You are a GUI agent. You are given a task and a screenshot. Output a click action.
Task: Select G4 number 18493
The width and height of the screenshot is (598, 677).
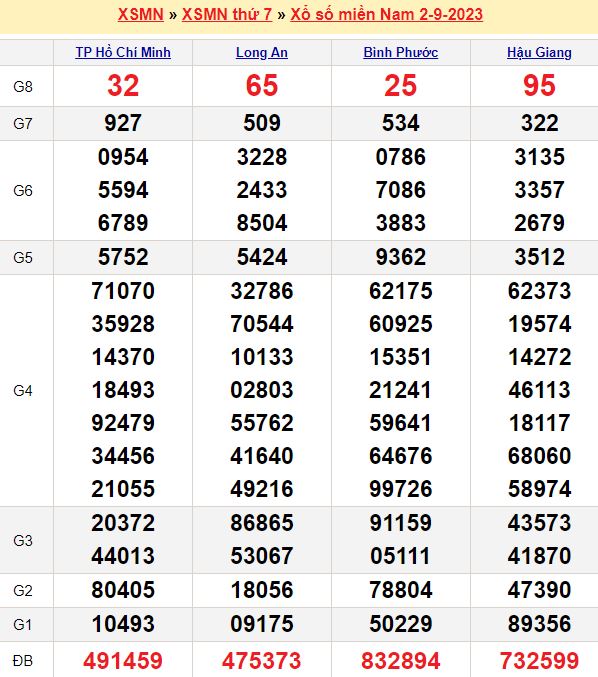pos(123,390)
